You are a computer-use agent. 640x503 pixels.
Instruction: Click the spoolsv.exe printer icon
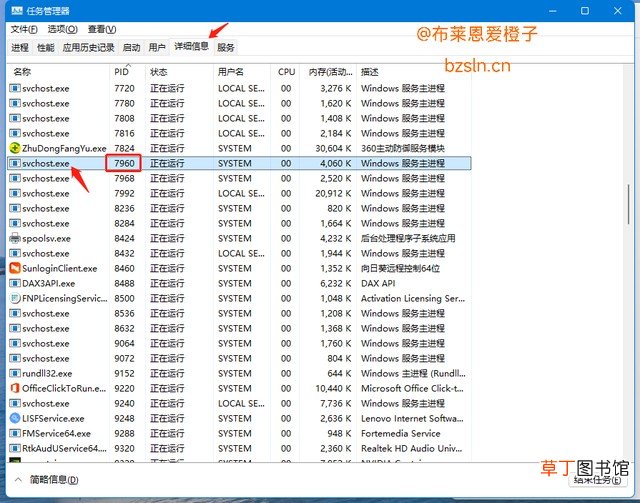pyautogui.click(x=15, y=238)
